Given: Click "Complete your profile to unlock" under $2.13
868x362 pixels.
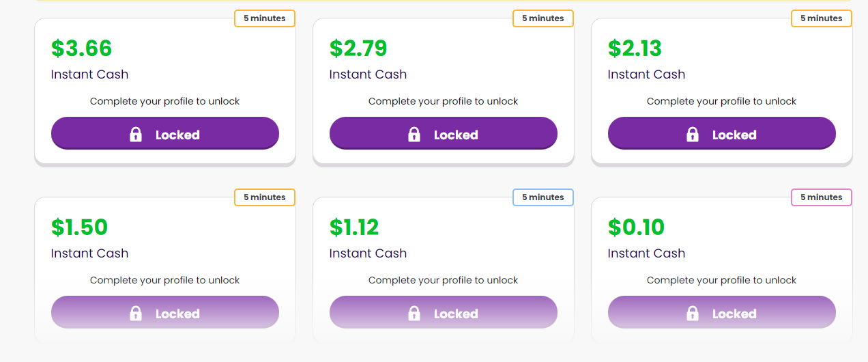Looking at the screenshot, I should pos(721,101).
